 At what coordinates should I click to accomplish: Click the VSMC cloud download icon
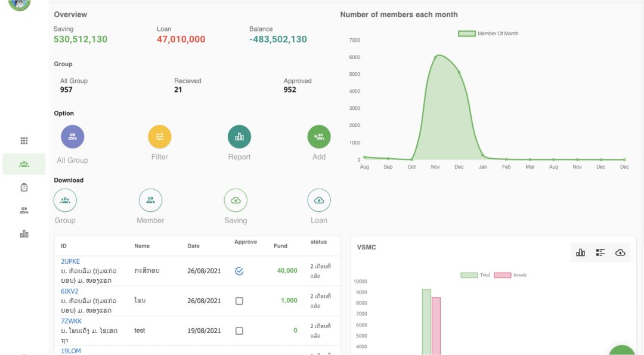tap(620, 253)
